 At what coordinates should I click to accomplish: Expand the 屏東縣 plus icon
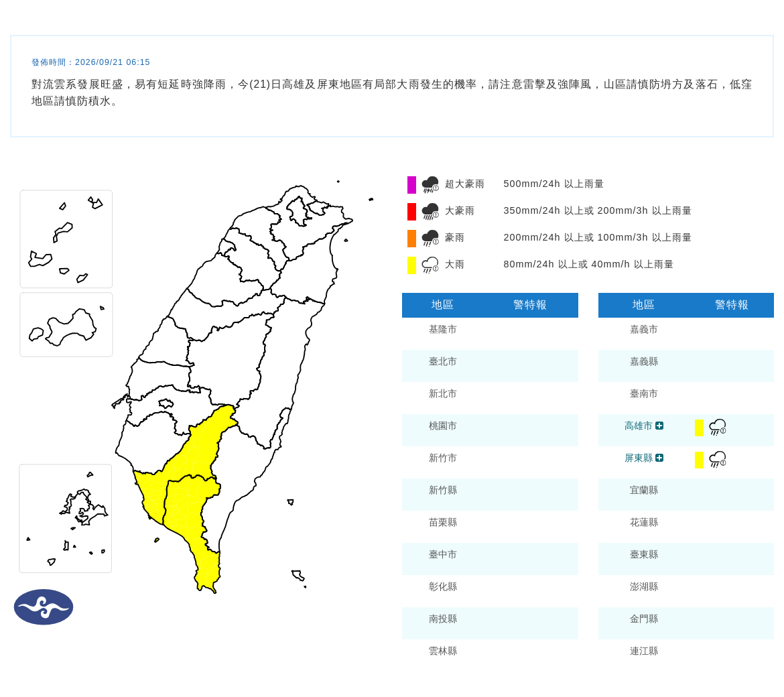[x=659, y=458]
